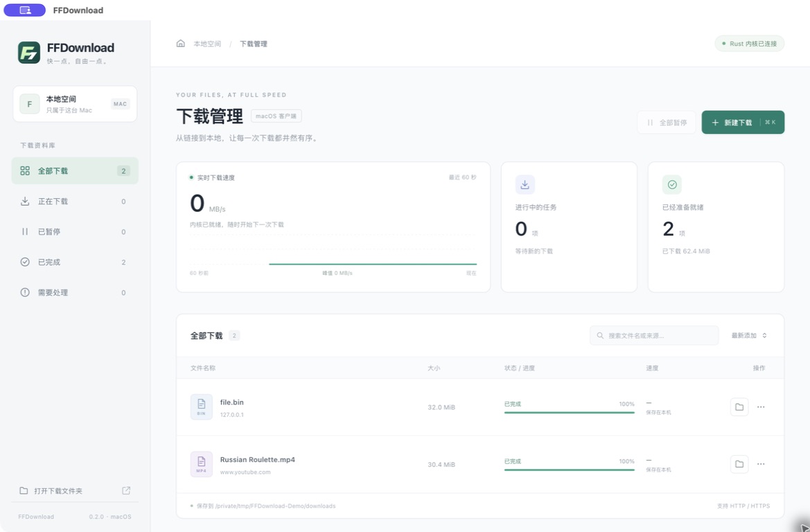Click the home icon in breadcrumb

click(180, 44)
